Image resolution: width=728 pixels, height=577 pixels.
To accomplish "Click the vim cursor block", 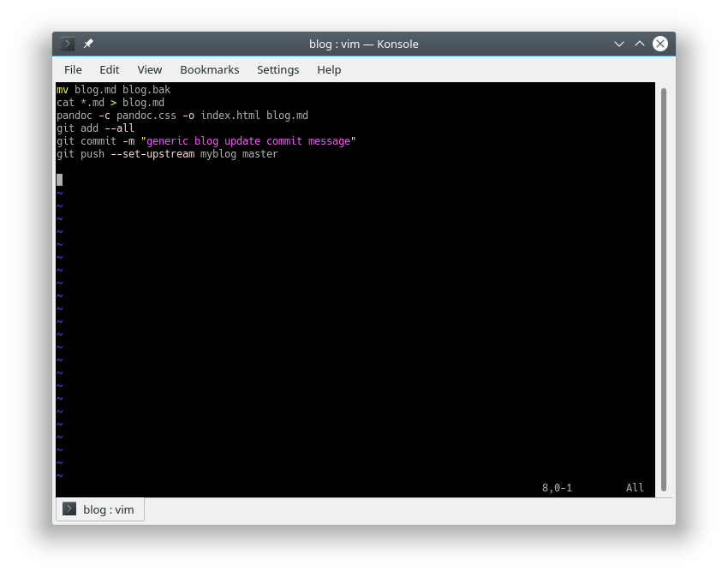I will click(x=59, y=180).
